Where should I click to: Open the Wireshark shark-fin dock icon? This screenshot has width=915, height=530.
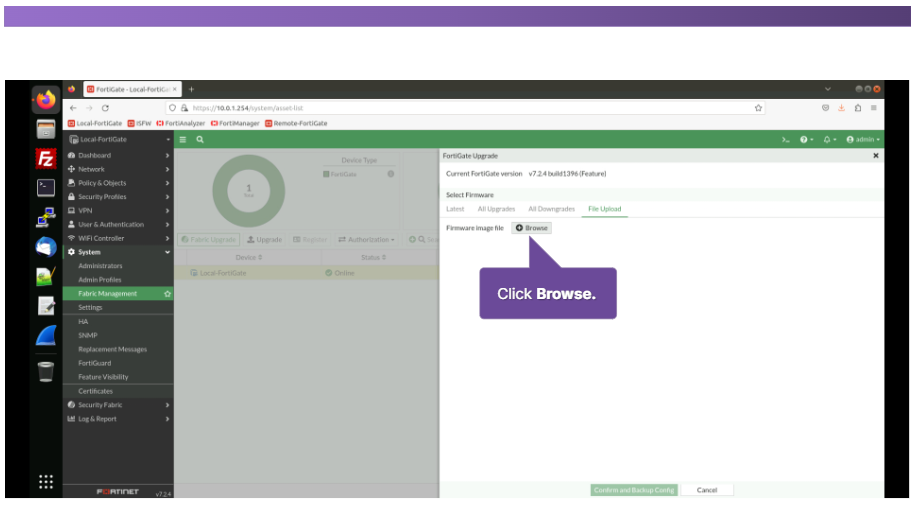click(46, 336)
